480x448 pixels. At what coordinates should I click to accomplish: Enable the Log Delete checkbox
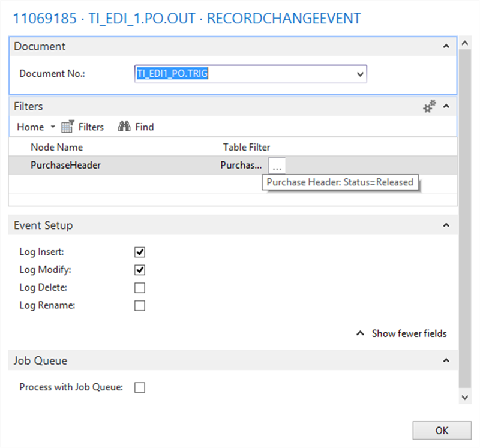[140, 288]
